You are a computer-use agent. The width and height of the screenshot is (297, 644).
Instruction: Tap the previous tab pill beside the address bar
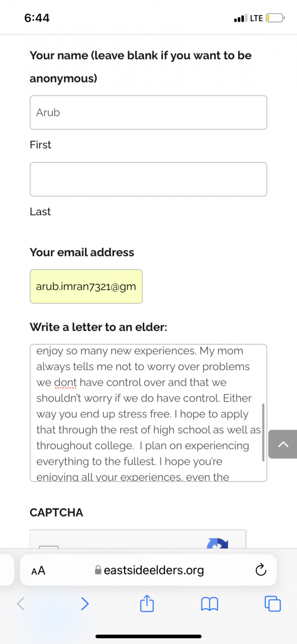[x=6, y=570]
